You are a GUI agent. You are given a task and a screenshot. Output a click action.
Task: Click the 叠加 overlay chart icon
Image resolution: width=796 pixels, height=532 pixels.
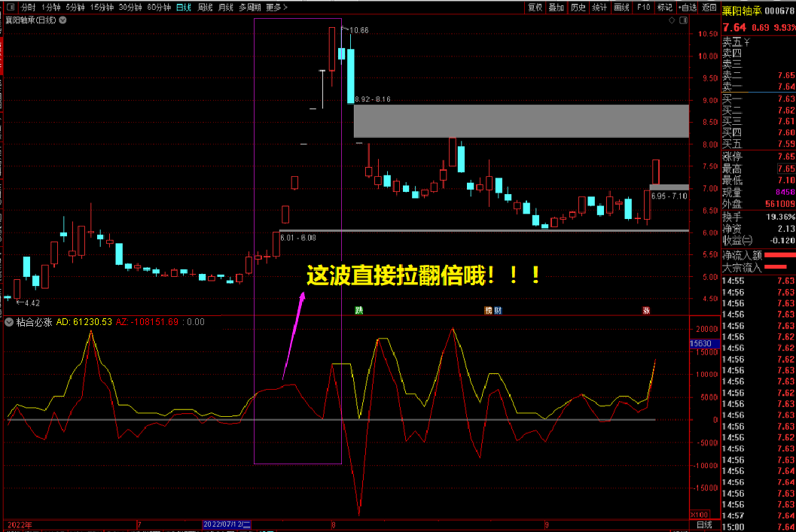[x=556, y=7]
